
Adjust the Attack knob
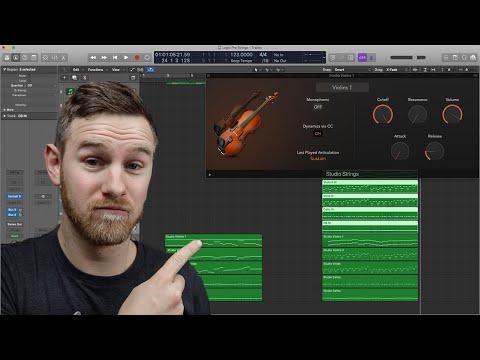[x=400, y=151]
